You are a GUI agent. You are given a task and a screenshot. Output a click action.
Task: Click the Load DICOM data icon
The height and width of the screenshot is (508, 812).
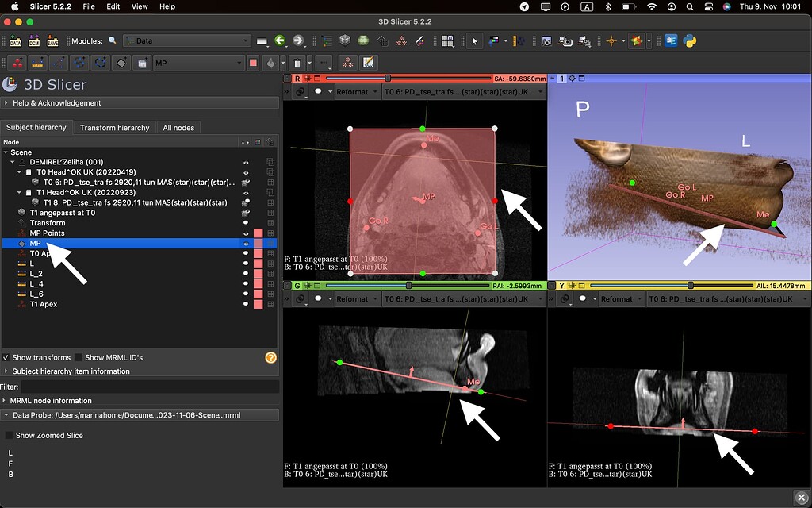(34, 41)
